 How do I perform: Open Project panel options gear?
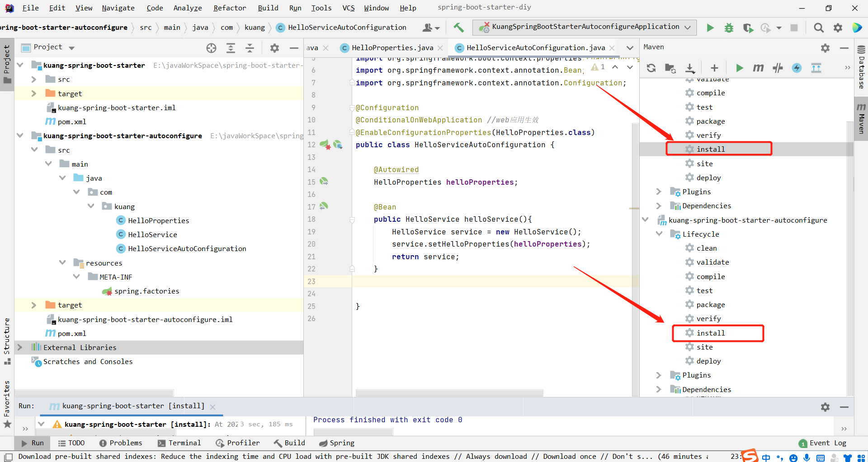click(274, 48)
